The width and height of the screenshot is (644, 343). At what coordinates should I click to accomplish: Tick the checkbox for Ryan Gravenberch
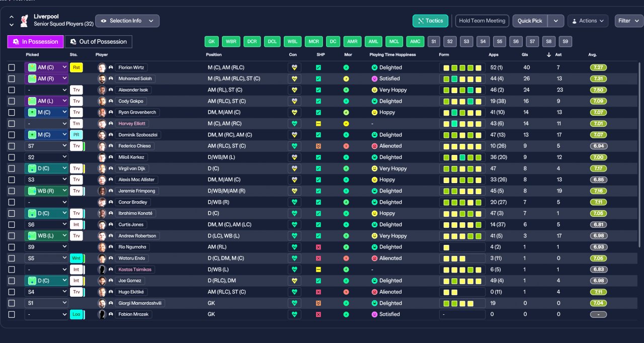click(x=12, y=112)
